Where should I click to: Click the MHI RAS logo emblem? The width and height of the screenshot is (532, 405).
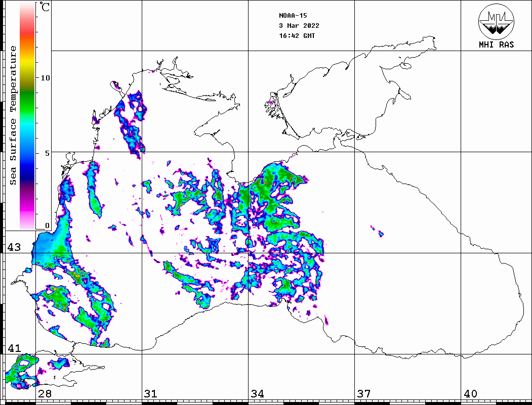[x=496, y=21]
